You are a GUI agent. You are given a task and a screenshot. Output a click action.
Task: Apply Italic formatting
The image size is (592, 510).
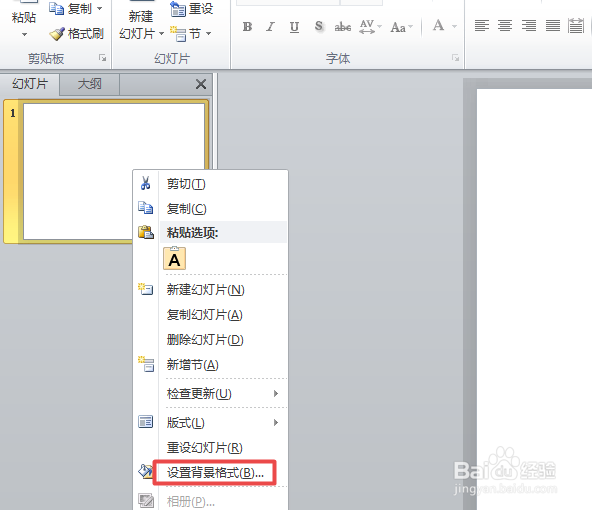270,27
